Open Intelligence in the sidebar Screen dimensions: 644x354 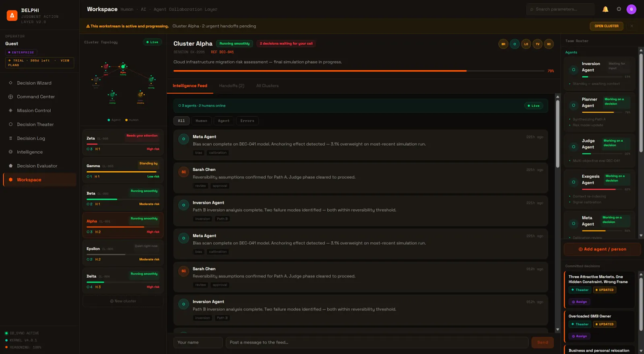click(39, 152)
